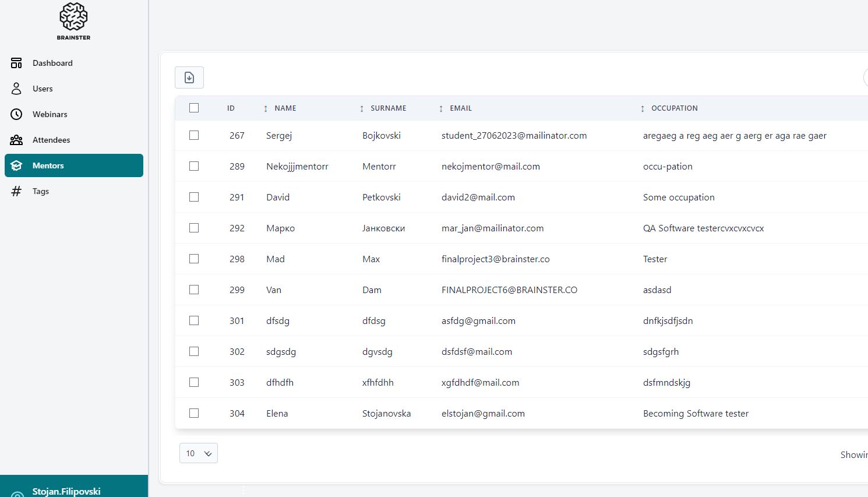Viewport: 868px width, 497px height.
Task: Click the Webinars clock icon
Action: tap(16, 114)
